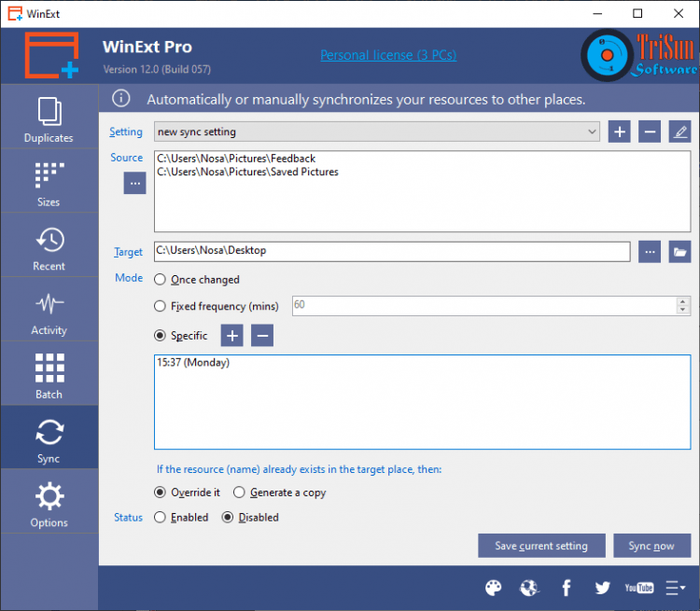Select the Once changed mode
Screen dimensions: 700x611
pos(160,279)
